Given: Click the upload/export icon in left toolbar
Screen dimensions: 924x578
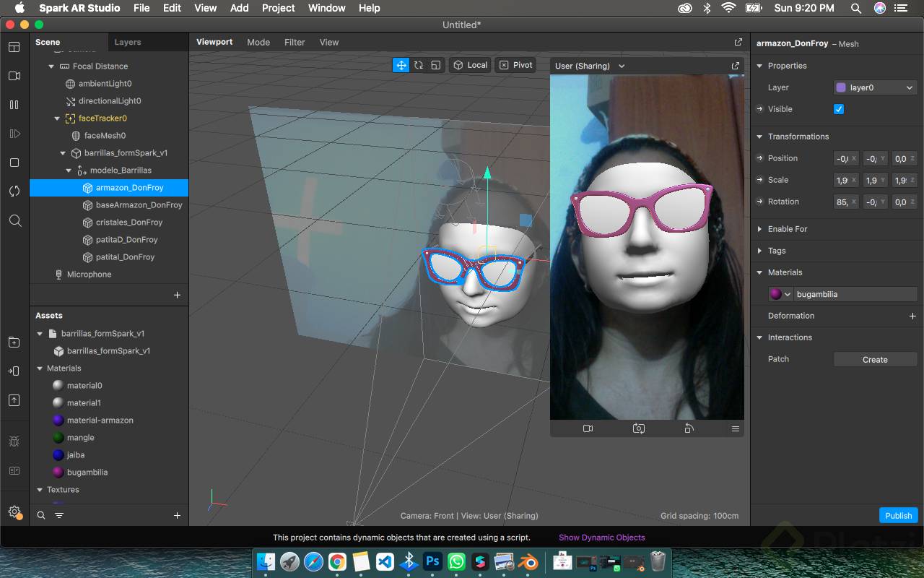Looking at the screenshot, I should click(x=14, y=400).
